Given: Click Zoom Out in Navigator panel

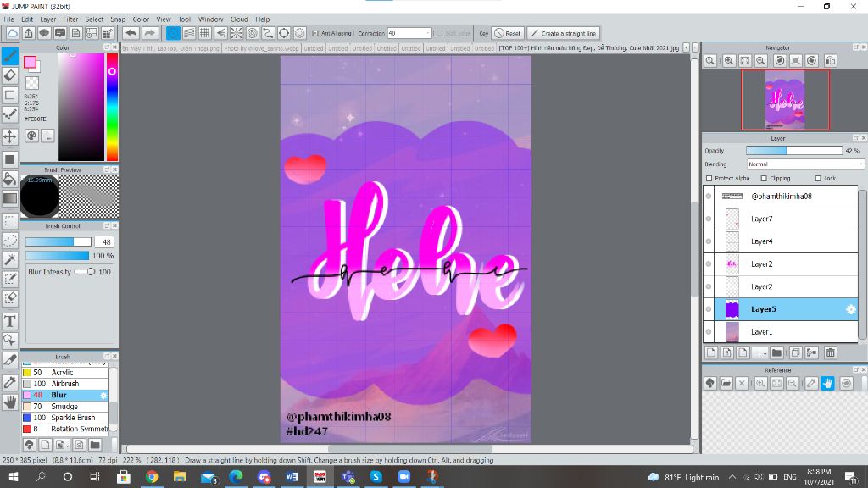Looking at the screenshot, I should click(x=761, y=61).
